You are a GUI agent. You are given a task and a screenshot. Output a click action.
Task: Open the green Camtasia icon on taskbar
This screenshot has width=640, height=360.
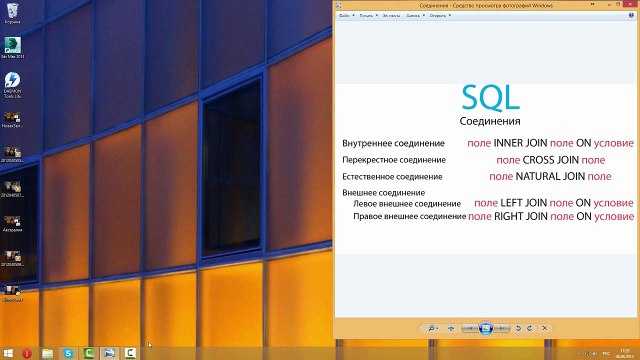tap(89, 353)
